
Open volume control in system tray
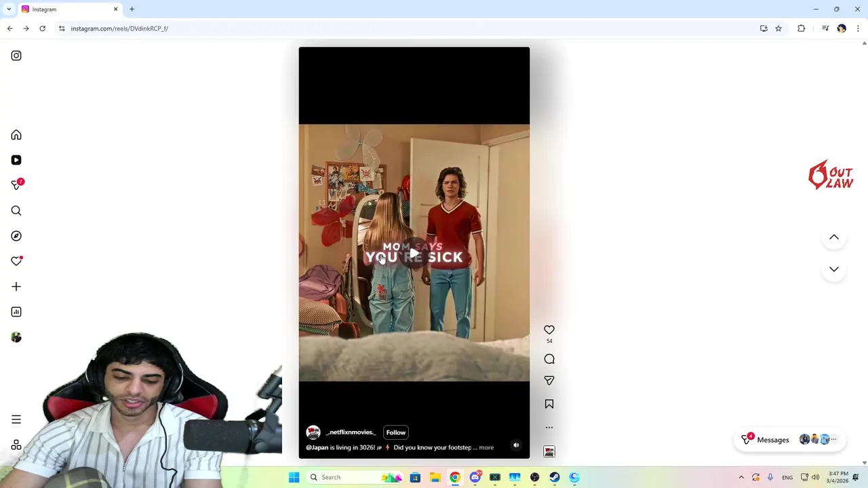(x=815, y=477)
